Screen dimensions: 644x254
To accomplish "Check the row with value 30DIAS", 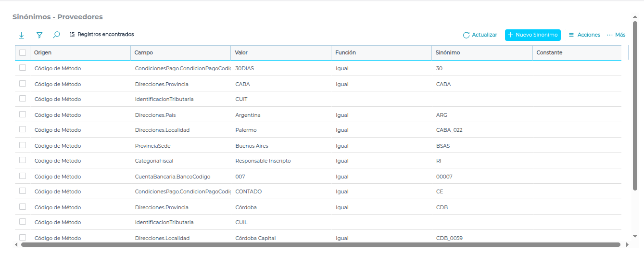I will point(23,68).
